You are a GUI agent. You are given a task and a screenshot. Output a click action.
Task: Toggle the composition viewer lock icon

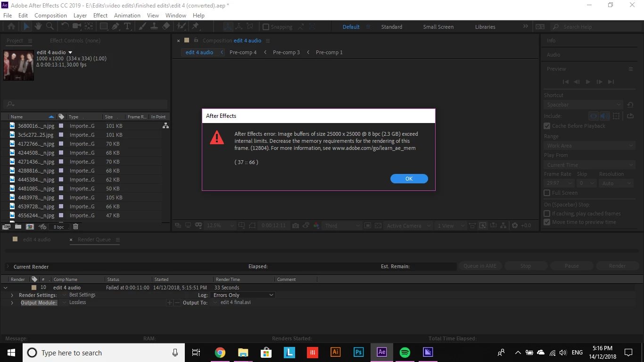(x=196, y=41)
